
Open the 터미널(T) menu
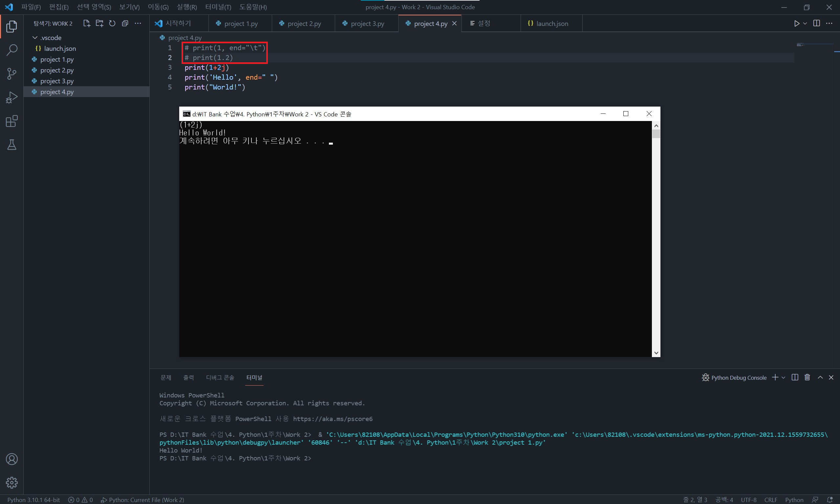(x=218, y=7)
